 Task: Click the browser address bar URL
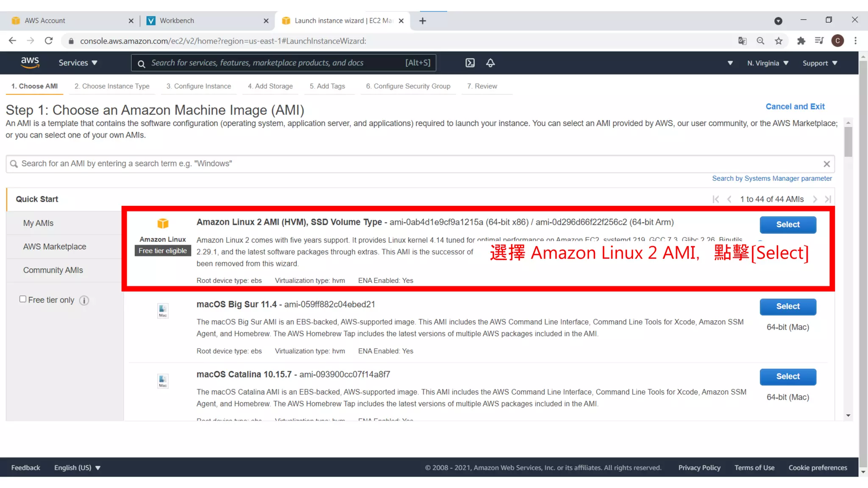pos(223,41)
